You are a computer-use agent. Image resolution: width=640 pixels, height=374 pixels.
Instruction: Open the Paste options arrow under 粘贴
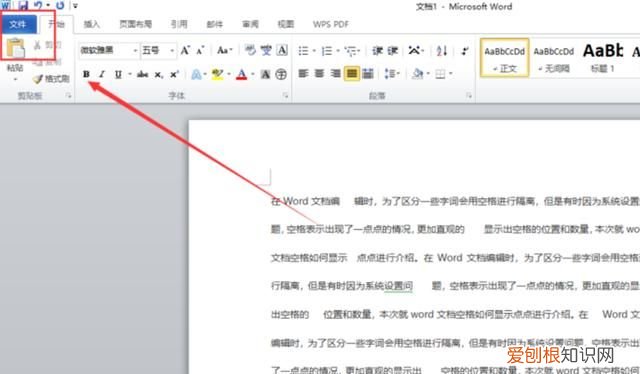coord(15,79)
